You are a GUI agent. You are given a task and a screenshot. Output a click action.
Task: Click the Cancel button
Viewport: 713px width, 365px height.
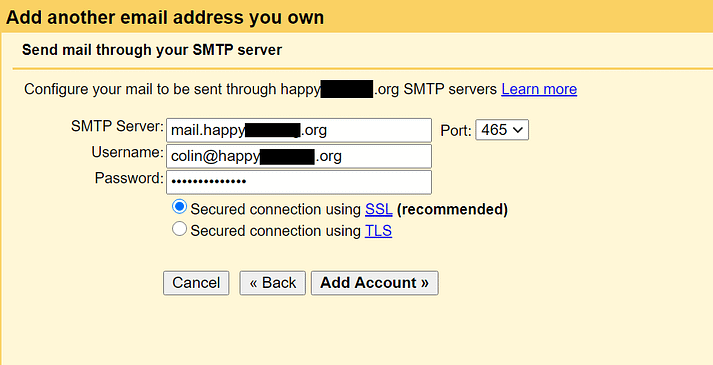(x=196, y=283)
